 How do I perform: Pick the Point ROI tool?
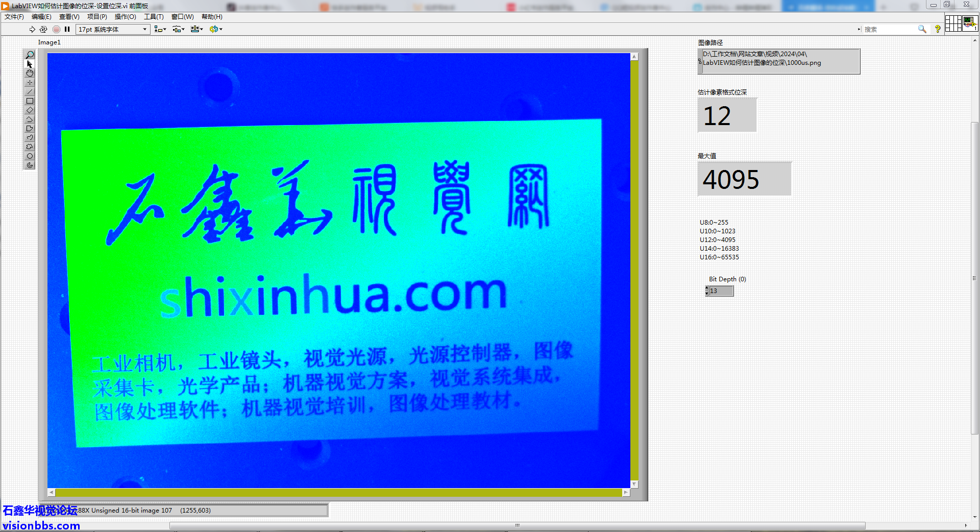click(30, 83)
